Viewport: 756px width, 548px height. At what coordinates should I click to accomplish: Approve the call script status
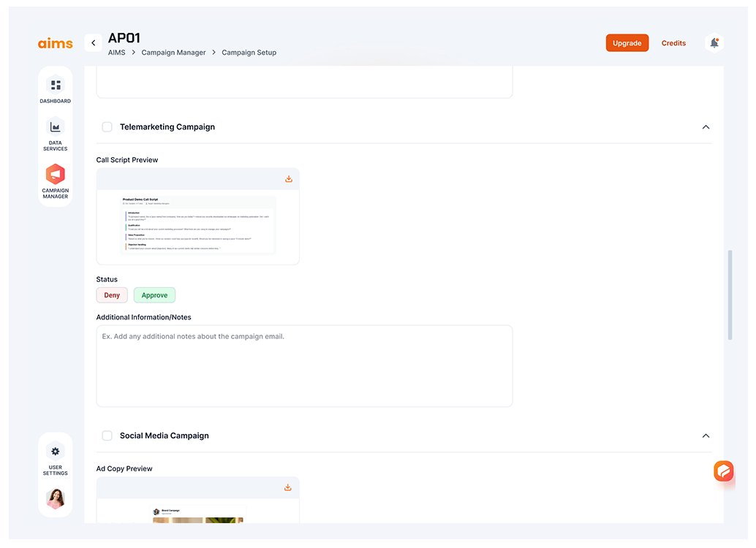[x=154, y=295]
